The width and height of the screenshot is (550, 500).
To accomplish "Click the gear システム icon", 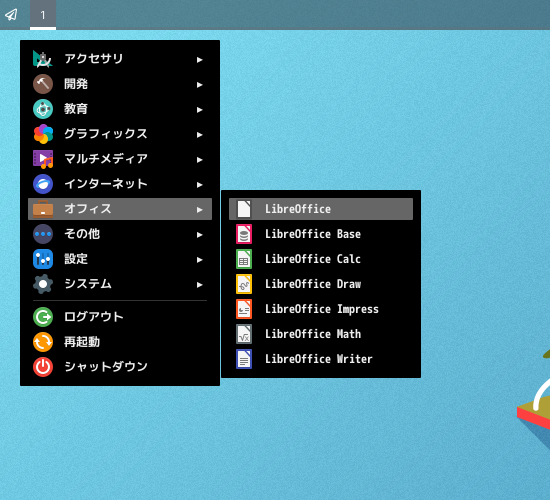I will [43, 284].
